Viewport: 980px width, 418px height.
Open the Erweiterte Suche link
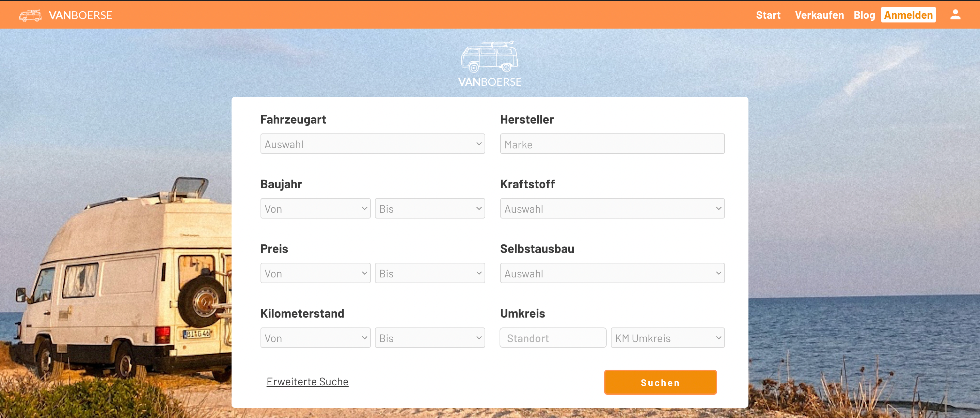click(307, 382)
